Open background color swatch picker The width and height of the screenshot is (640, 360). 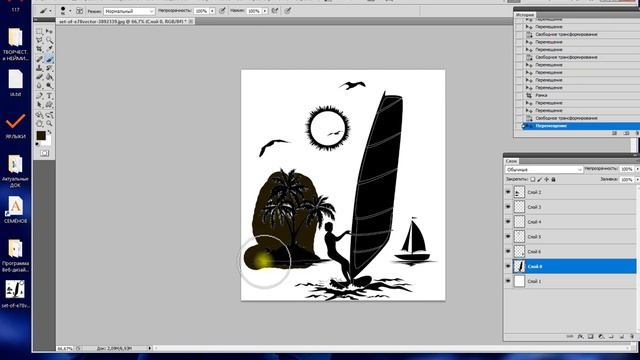pos(48,142)
